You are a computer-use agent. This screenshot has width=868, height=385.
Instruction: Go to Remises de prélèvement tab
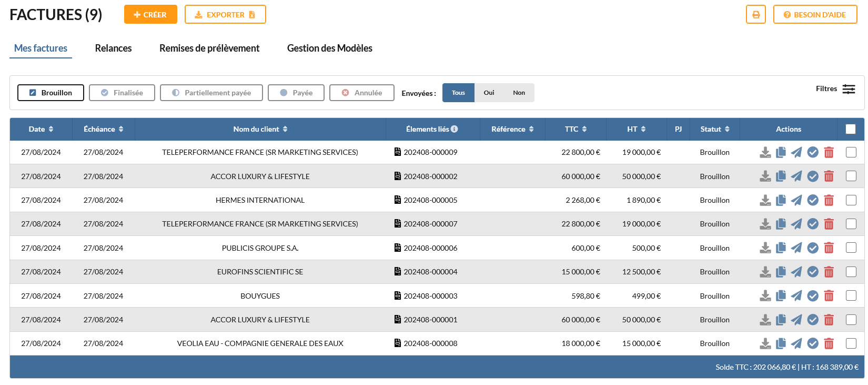coord(209,48)
